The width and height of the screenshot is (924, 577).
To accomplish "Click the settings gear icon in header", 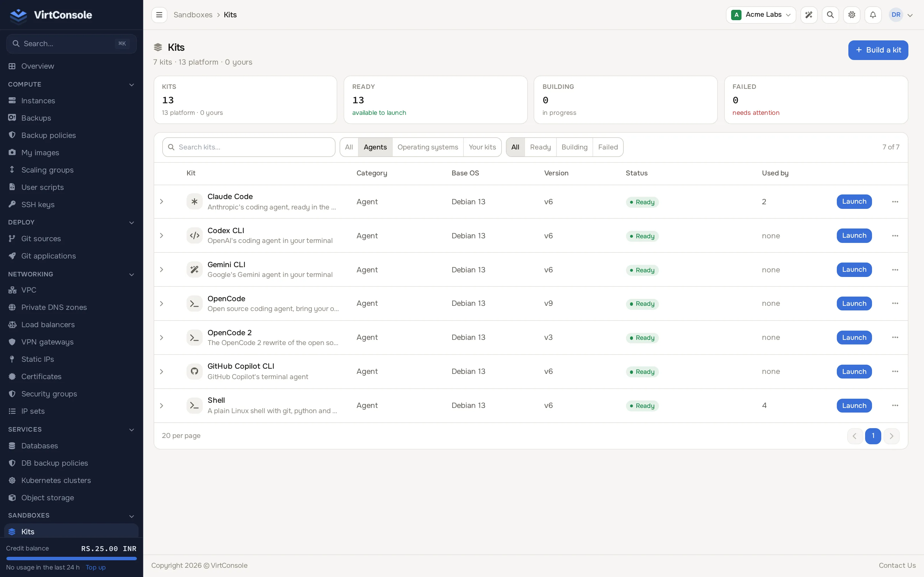I will point(852,15).
